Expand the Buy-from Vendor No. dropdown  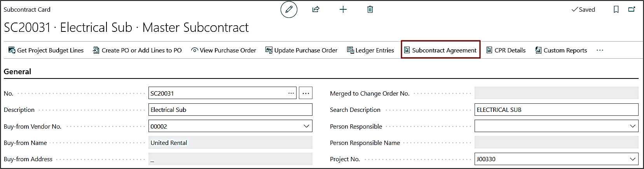coord(306,126)
